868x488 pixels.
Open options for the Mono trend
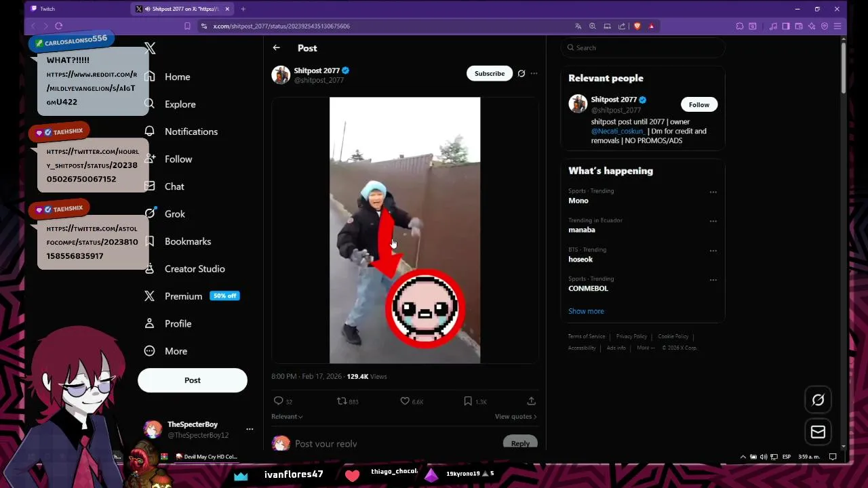pyautogui.click(x=713, y=192)
